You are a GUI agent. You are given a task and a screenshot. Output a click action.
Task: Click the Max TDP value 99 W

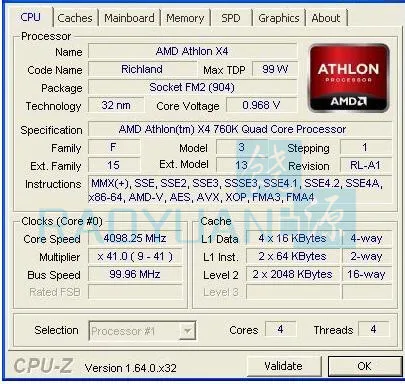[275, 69]
